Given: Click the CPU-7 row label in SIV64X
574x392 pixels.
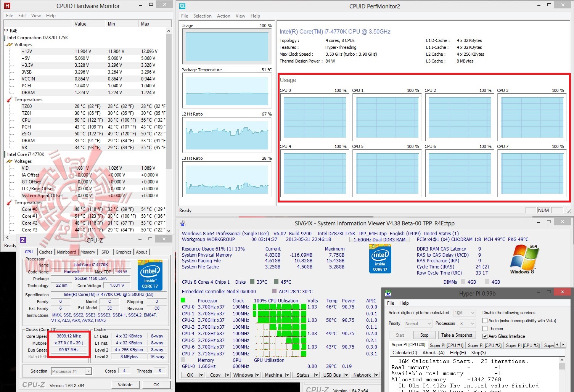Looking at the screenshot, I should tap(188, 353).
